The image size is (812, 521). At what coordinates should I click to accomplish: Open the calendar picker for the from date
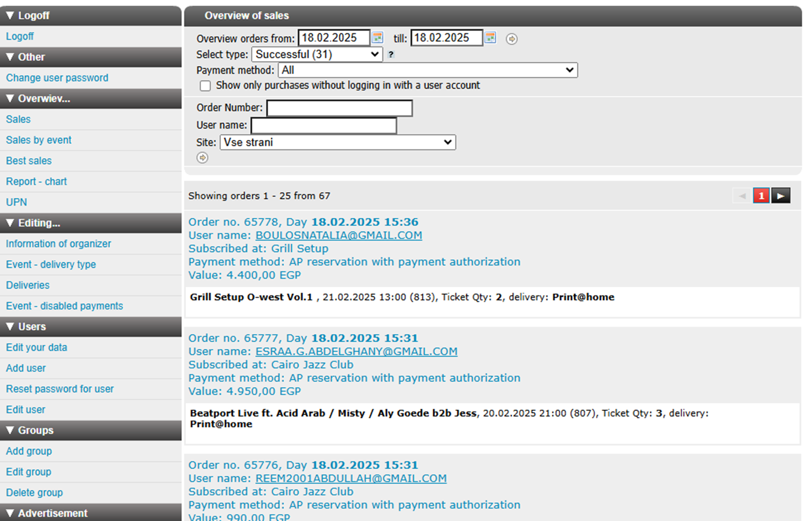point(378,38)
